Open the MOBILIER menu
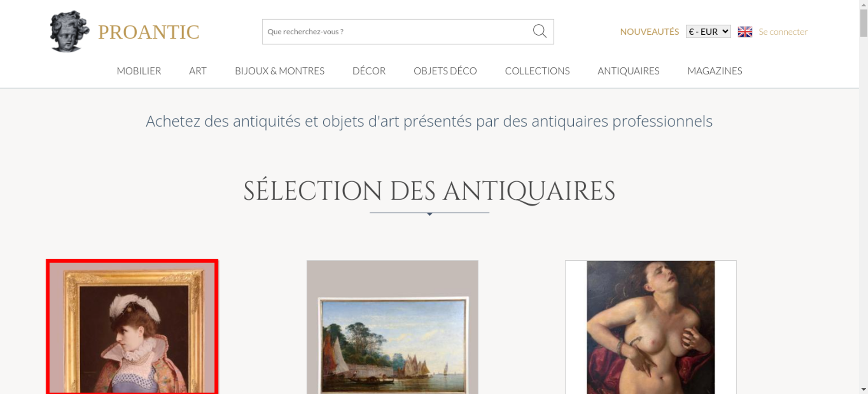 point(139,71)
